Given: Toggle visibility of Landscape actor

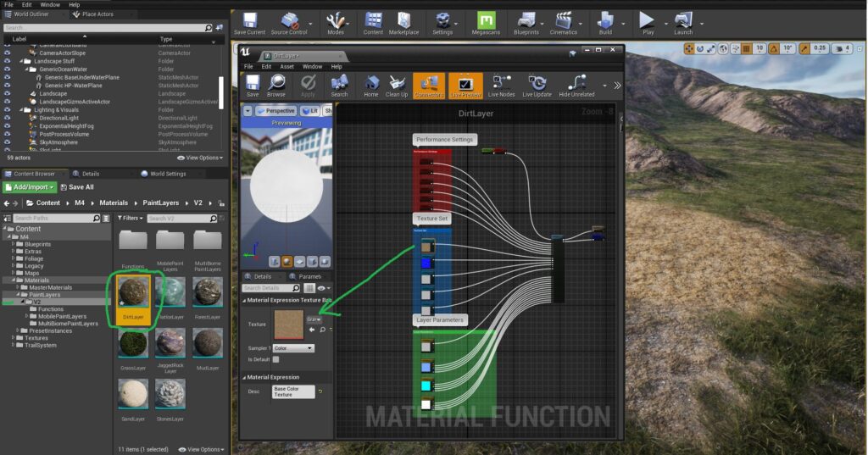Looking at the screenshot, I should click(7, 93).
